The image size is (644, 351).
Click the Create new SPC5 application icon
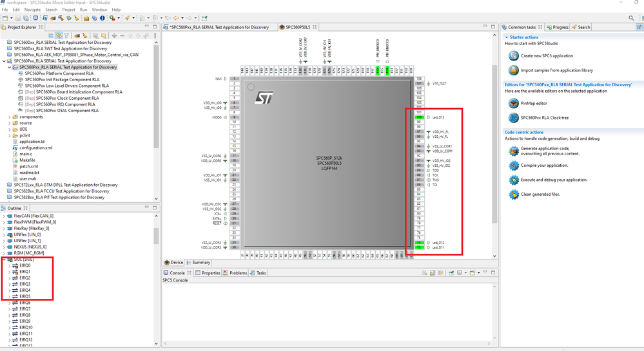[x=513, y=55]
